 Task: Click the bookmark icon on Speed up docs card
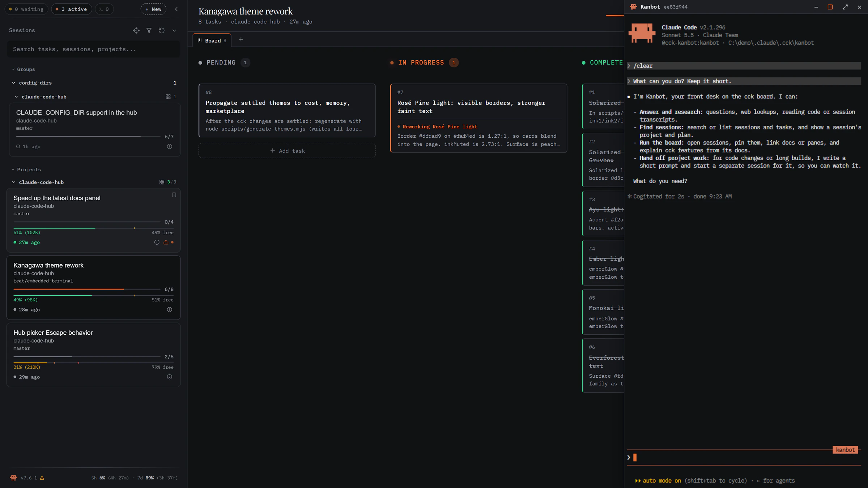174,195
